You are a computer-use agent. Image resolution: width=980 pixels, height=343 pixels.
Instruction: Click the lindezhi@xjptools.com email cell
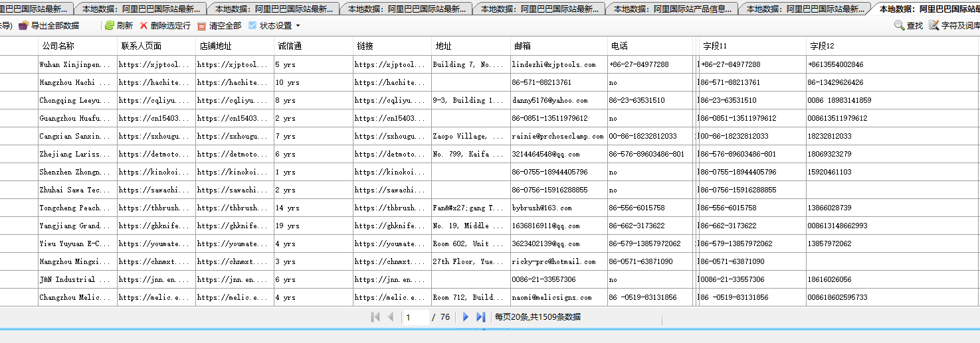[x=559, y=65]
